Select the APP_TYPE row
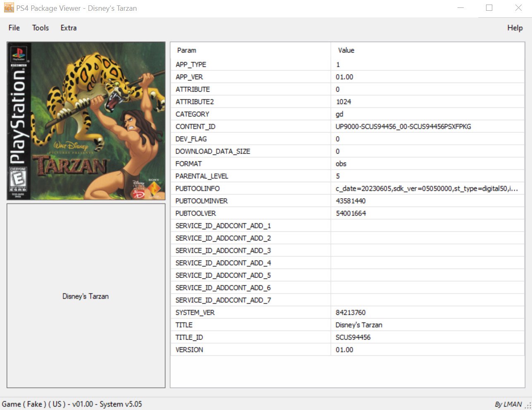Viewport: 532px width, 410px height. coord(347,64)
